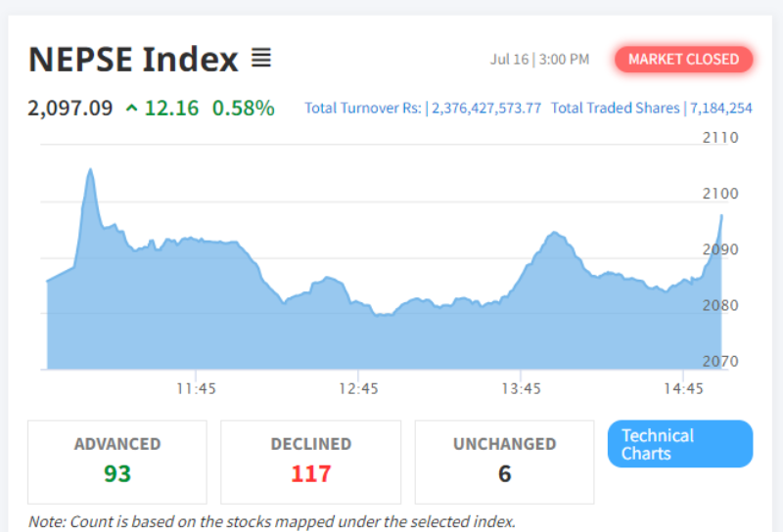The image size is (783, 532).
Task: Click the index value 2,097.09
Action: click(70, 108)
